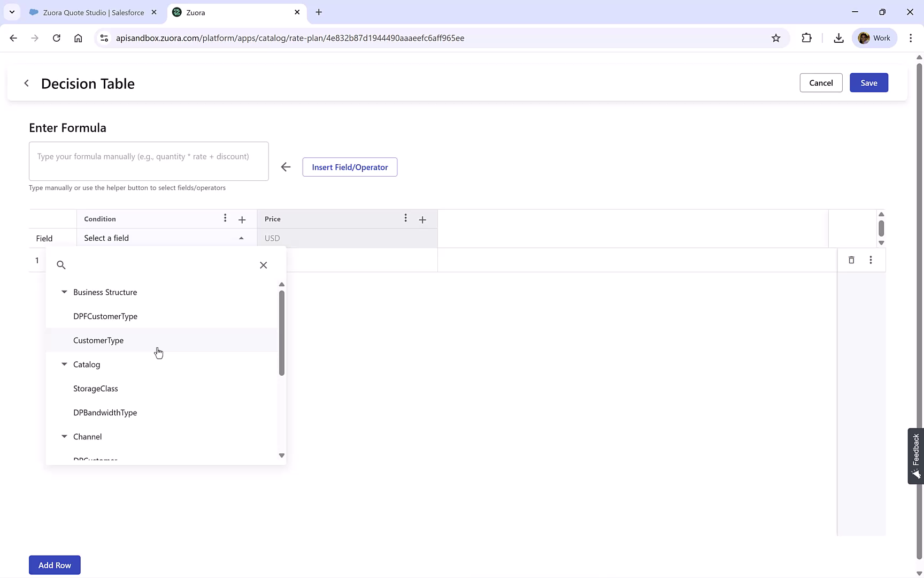
Task: Click the arrow left of Insert Field/Operator
Action: click(286, 166)
